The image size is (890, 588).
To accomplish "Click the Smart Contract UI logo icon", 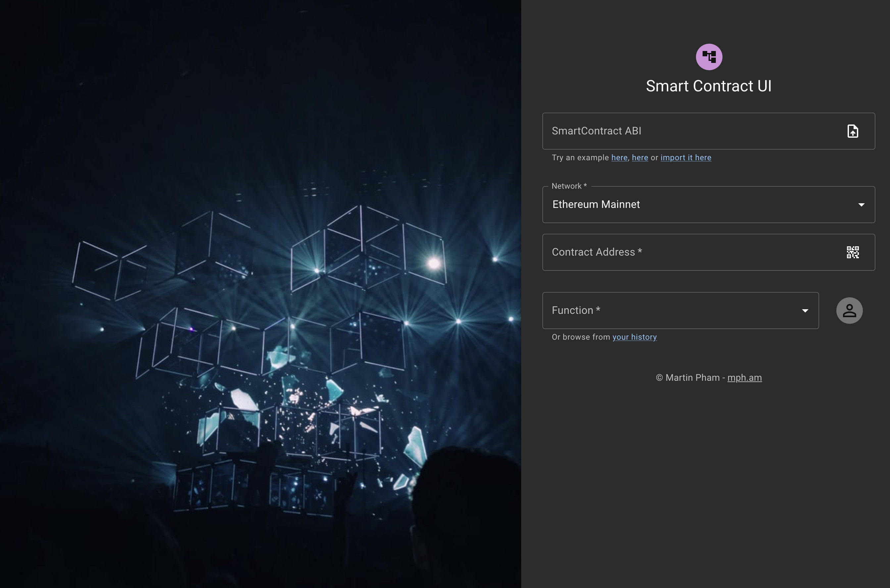I will pos(709,56).
